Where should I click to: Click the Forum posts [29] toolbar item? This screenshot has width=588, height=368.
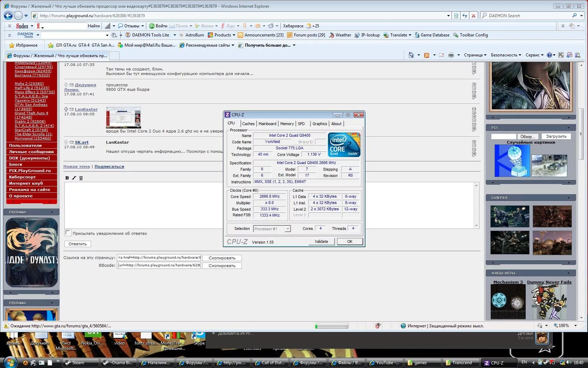pyautogui.click(x=306, y=35)
